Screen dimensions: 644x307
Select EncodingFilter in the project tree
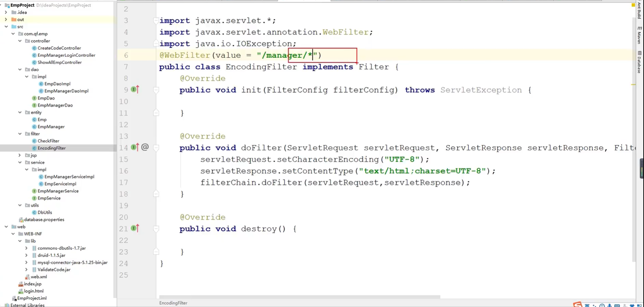tap(51, 148)
